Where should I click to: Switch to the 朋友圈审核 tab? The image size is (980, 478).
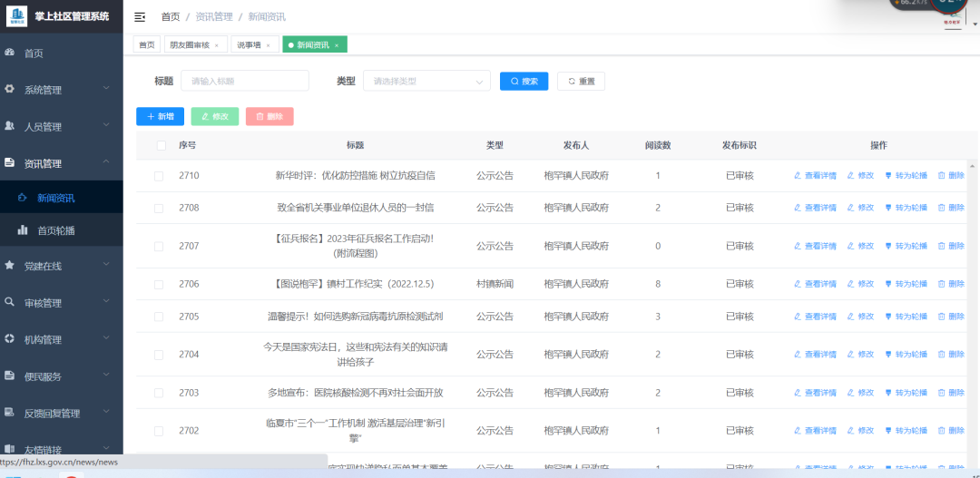click(x=189, y=44)
